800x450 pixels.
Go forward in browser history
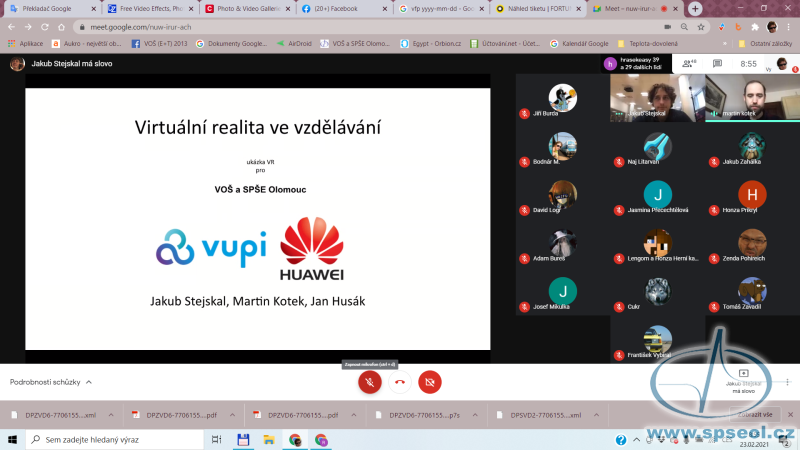point(28,27)
